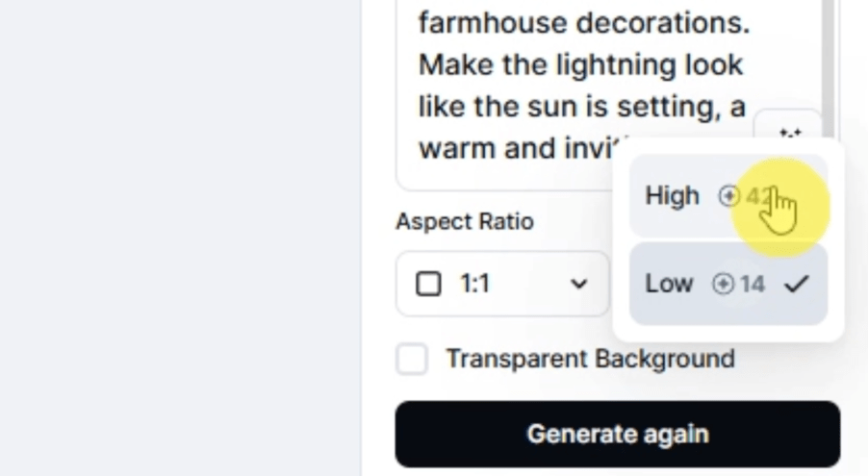Click the credit coin icon beside High
Image resolution: width=868 pixels, height=476 pixels.
pyautogui.click(x=729, y=196)
